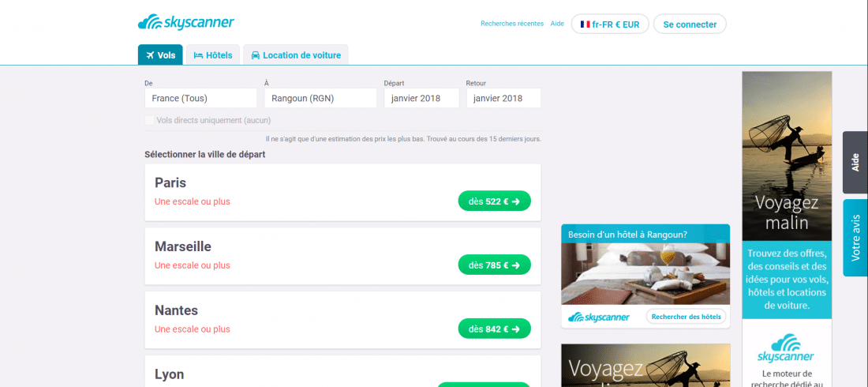The height and width of the screenshot is (387, 868).
Task: Click the arrow icon on Marseille price button
Action: tap(516, 265)
